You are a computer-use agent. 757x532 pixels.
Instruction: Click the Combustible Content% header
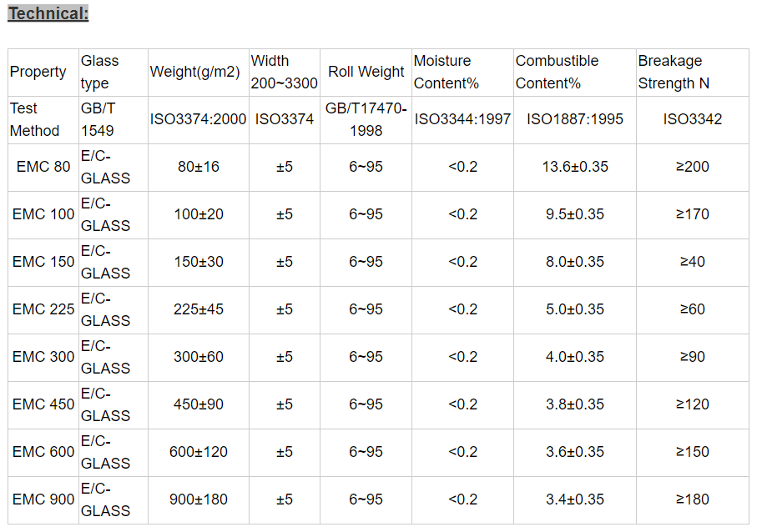[x=557, y=72]
